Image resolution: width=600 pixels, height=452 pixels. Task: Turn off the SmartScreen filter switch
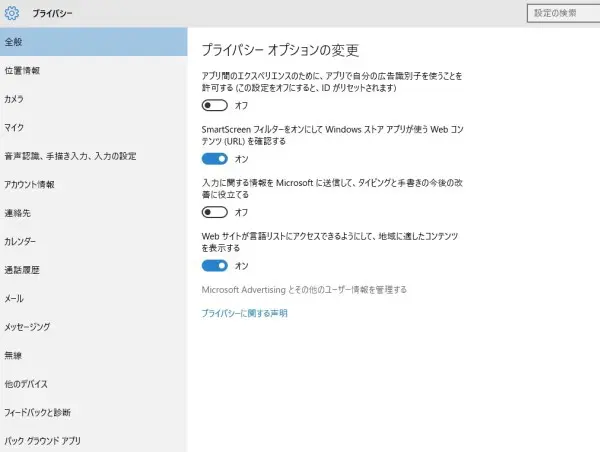point(215,159)
